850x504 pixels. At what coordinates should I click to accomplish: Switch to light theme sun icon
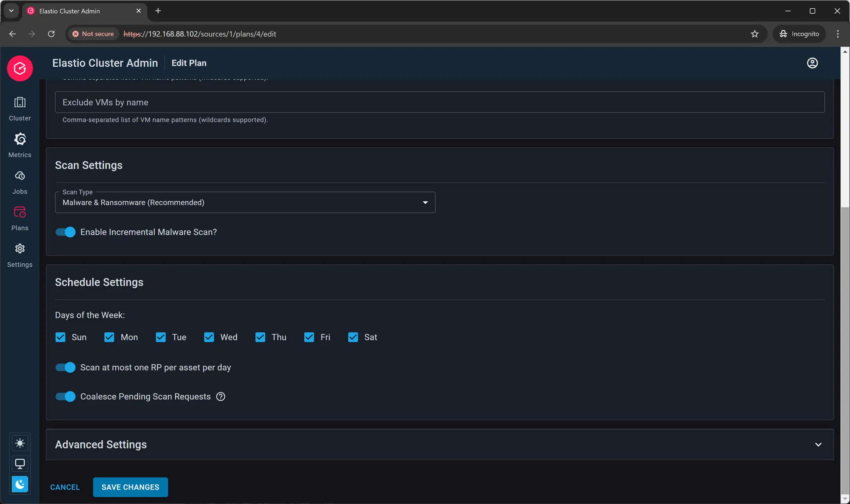20,443
